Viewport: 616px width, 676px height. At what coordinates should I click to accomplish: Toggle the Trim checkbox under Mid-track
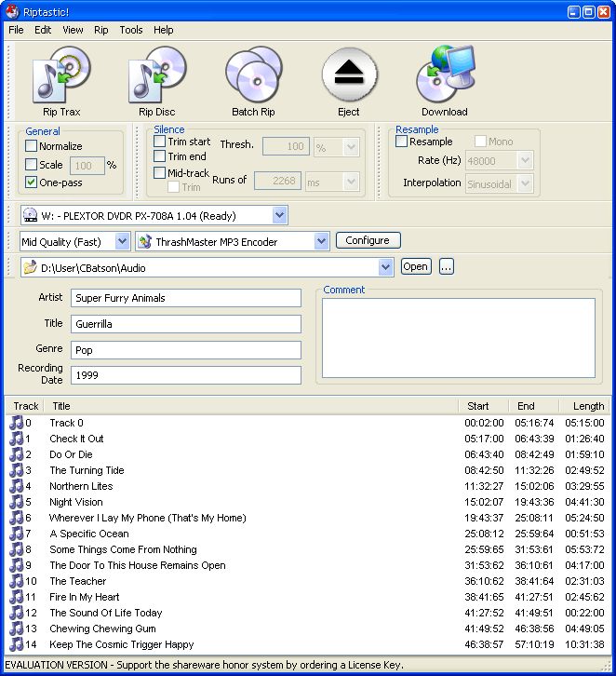[174, 186]
